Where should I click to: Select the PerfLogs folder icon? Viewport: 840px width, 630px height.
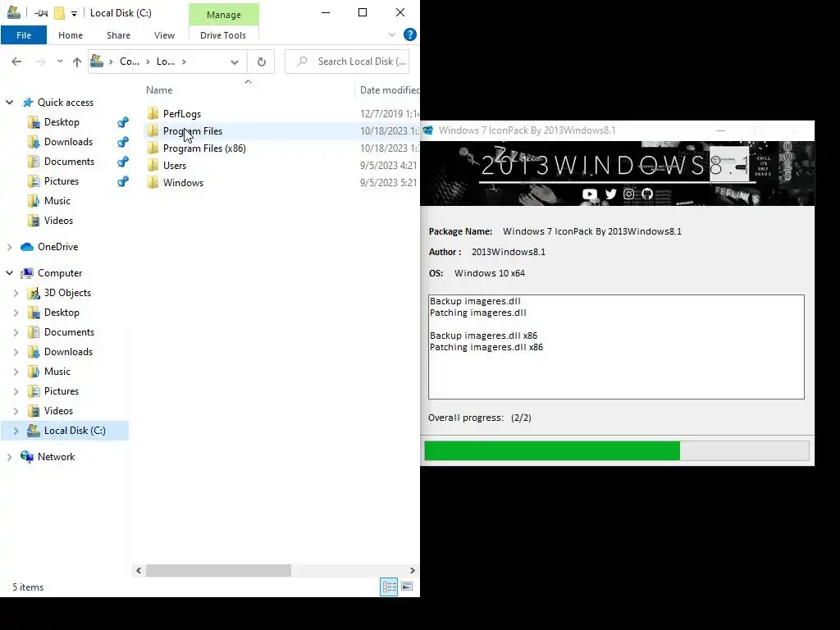click(x=153, y=113)
